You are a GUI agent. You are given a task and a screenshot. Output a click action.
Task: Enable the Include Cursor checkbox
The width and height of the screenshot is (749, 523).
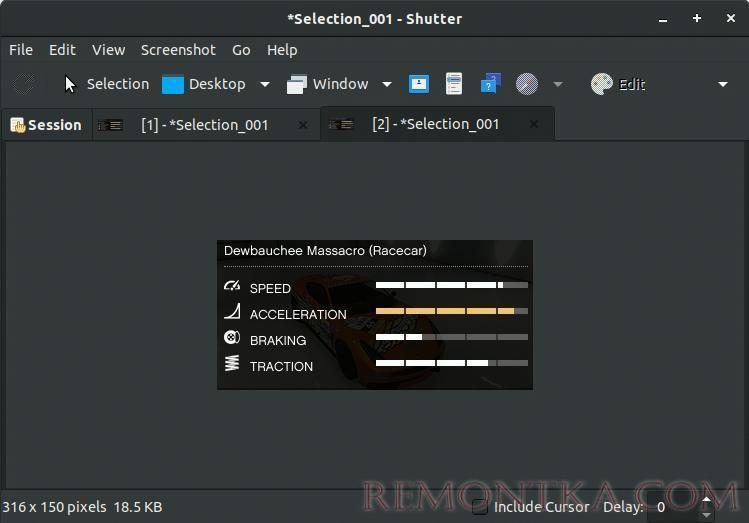coord(480,507)
